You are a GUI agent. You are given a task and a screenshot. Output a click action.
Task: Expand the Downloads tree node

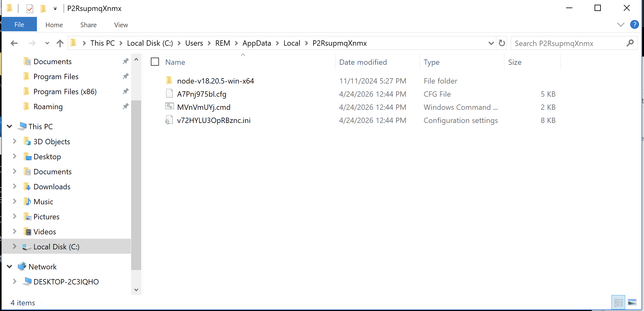pos(14,186)
